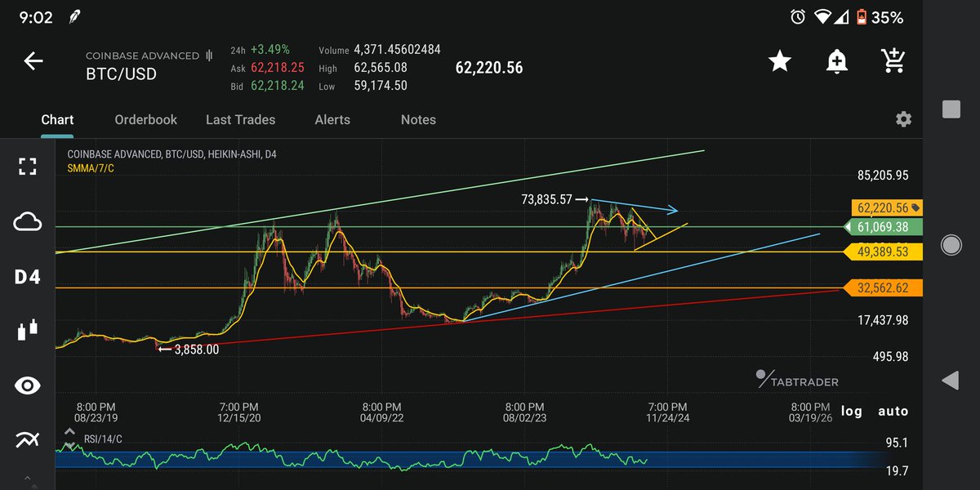The image size is (980, 490).
Task: Tap the Coinbase Advanced exchange label
Action: click(x=143, y=56)
